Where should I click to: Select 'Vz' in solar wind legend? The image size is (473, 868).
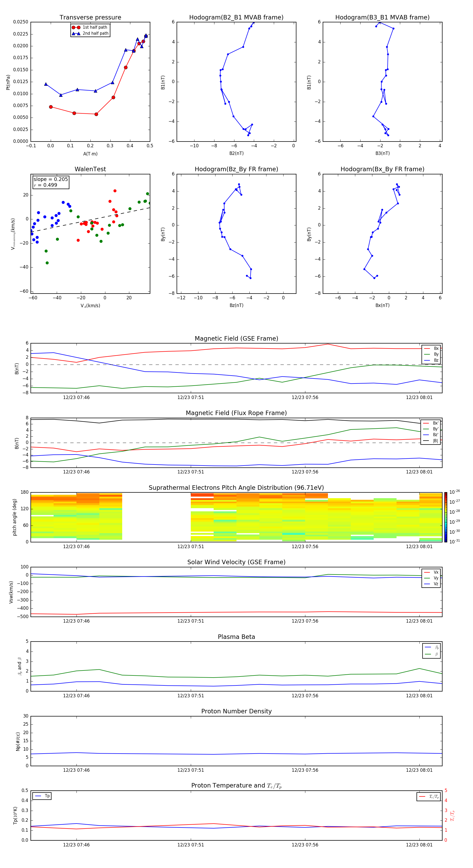(x=431, y=584)
